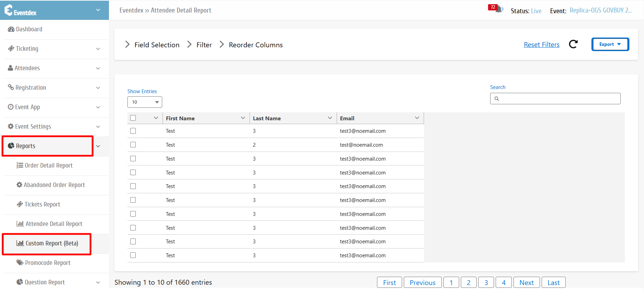Open the Show Entries dropdown
This screenshot has width=644, height=292.
tap(145, 102)
